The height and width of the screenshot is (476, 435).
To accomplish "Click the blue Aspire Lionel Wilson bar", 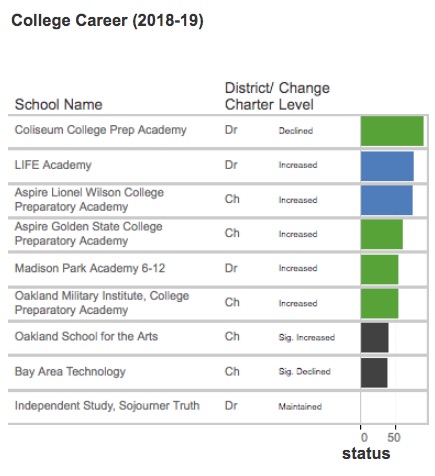I will [386, 200].
